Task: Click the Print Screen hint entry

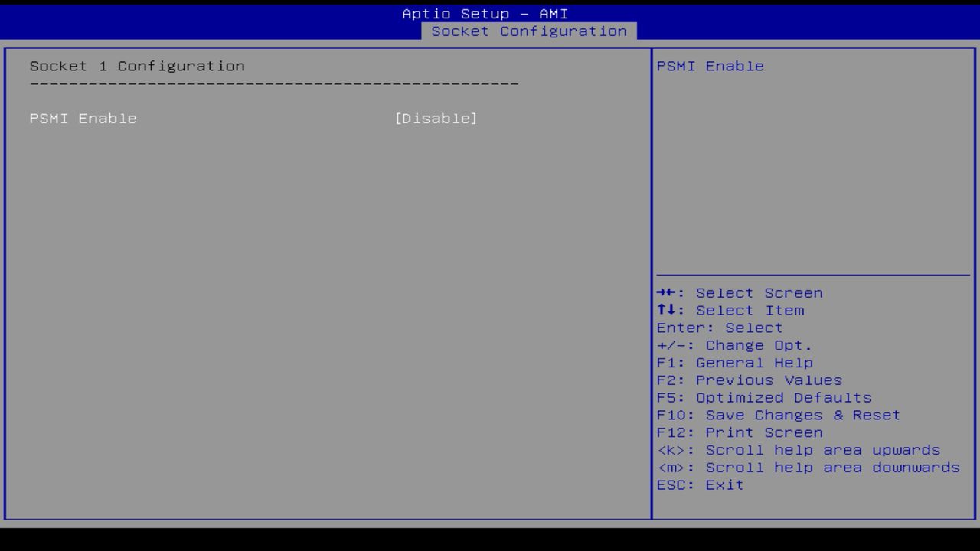Action: (x=748, y=432)
